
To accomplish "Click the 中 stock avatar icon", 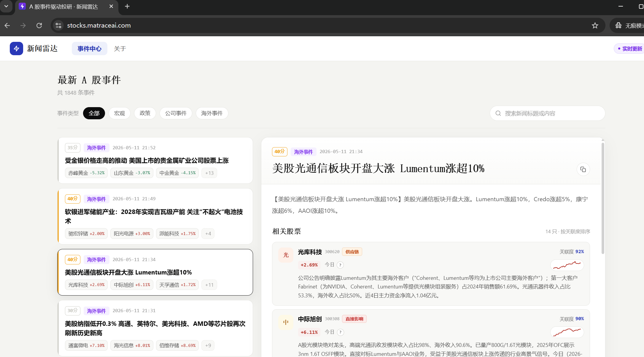I will (x=286, y=322).
